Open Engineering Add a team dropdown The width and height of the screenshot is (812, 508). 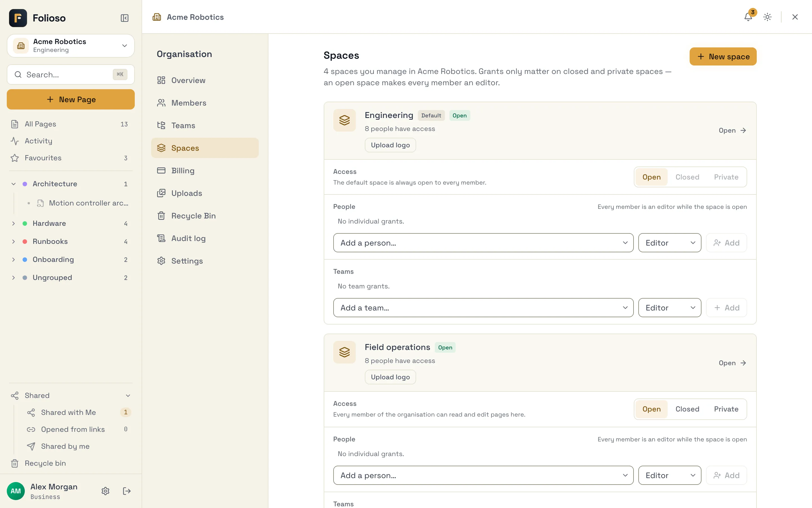(x=483, y=308)
